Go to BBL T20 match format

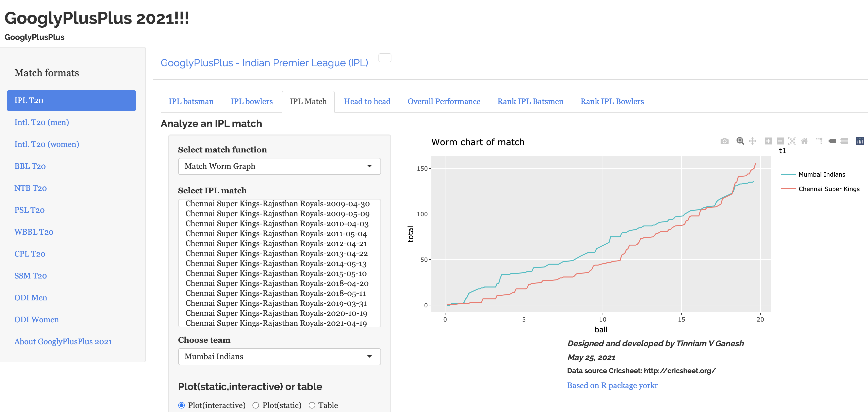coord(30,166)
